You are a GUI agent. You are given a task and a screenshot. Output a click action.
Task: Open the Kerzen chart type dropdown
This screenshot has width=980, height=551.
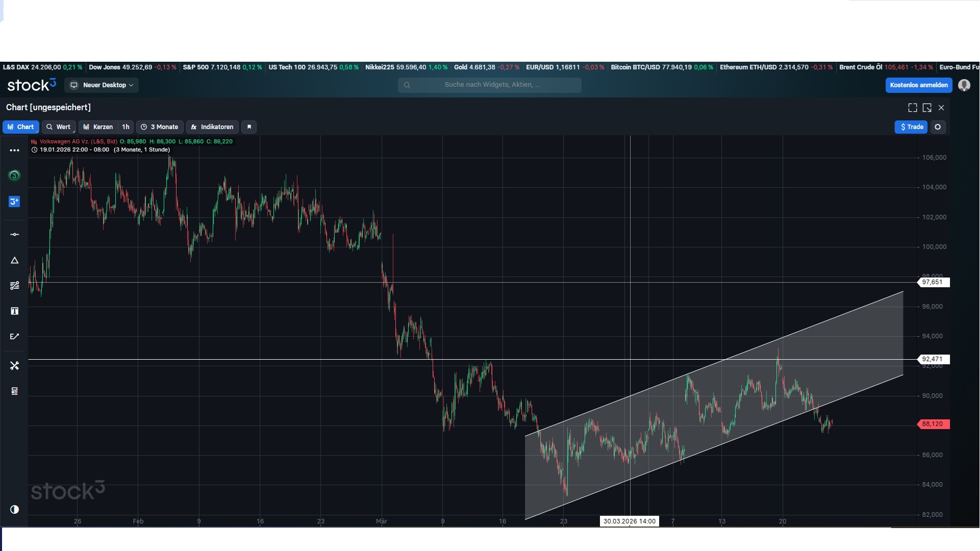98,127
